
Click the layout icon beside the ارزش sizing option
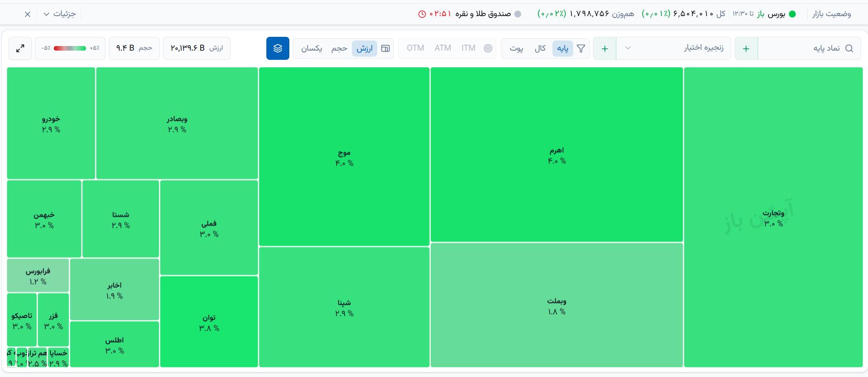point(385,48)
